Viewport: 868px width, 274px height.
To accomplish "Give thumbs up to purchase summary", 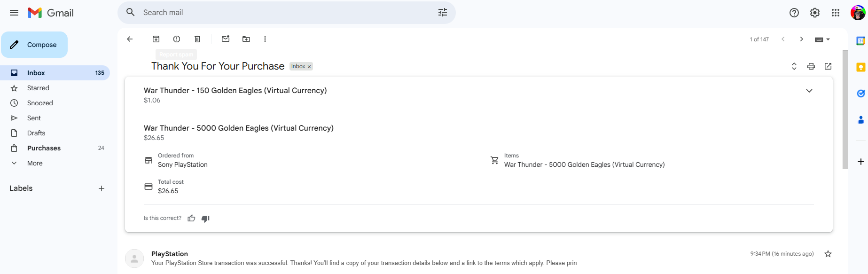I will point(191,218).
